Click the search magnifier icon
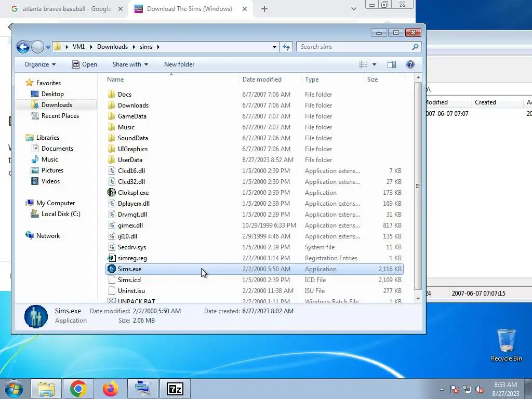 coord(415,47)
